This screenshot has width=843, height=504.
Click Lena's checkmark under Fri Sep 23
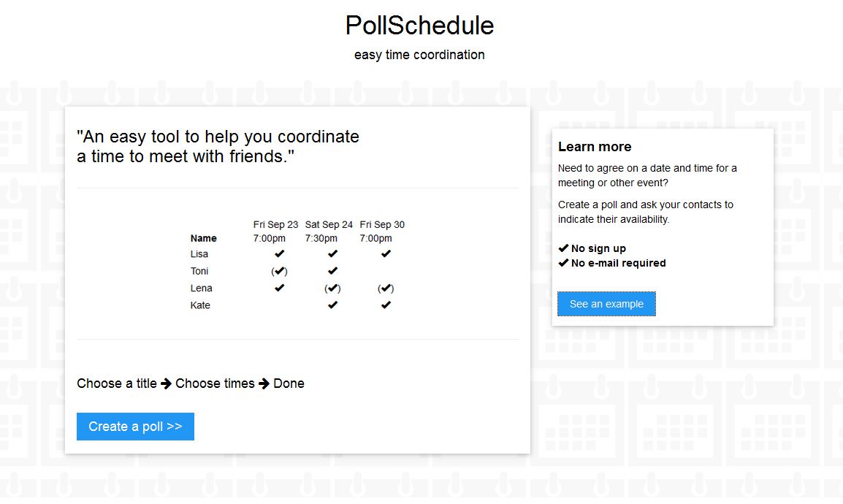pos(278,288)
